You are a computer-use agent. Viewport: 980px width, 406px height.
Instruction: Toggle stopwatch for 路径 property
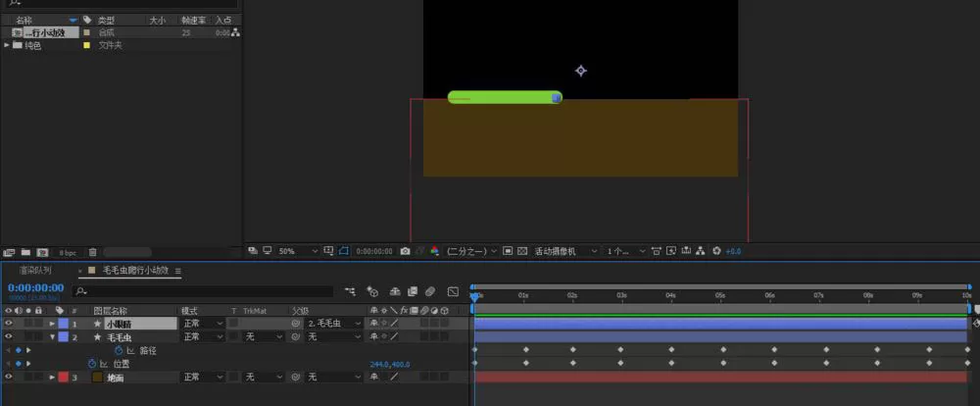point(119,350)
